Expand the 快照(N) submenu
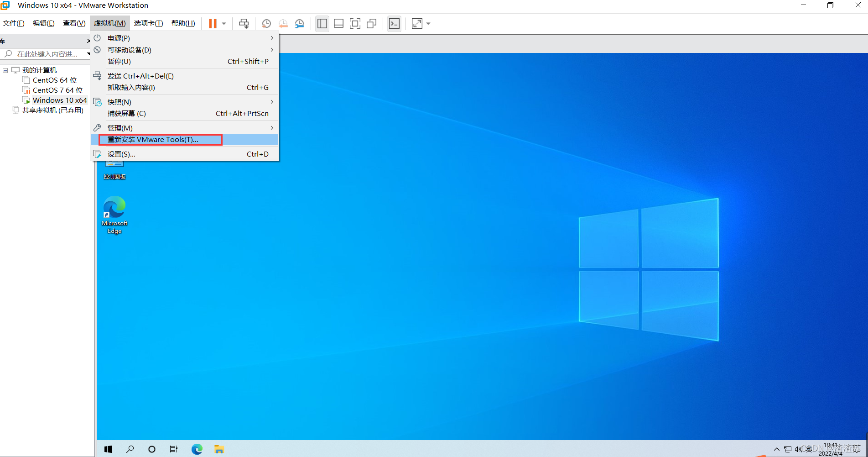 point(185,102)
